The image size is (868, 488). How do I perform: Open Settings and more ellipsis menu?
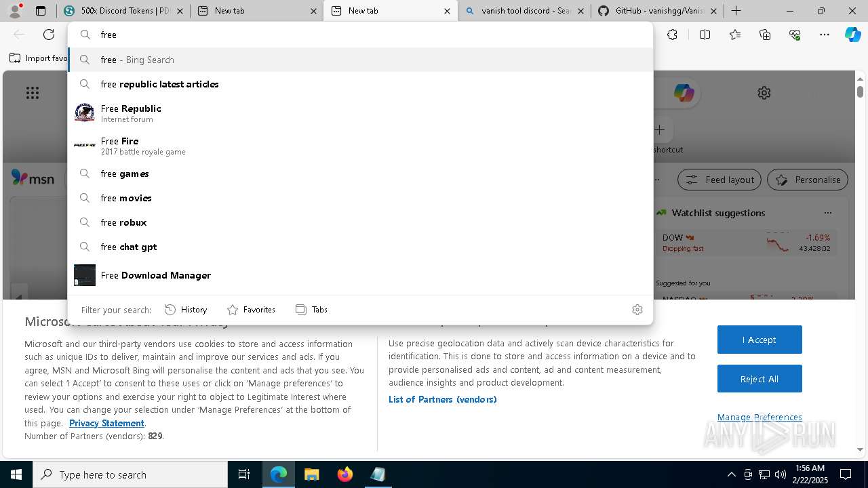pyautogui.click(x=825, y=35)
